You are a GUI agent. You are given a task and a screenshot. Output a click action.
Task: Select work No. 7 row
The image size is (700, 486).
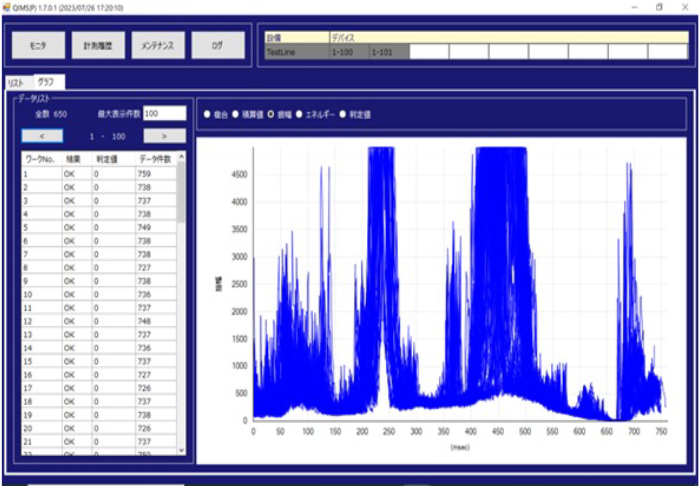click(x=100, y=254)
